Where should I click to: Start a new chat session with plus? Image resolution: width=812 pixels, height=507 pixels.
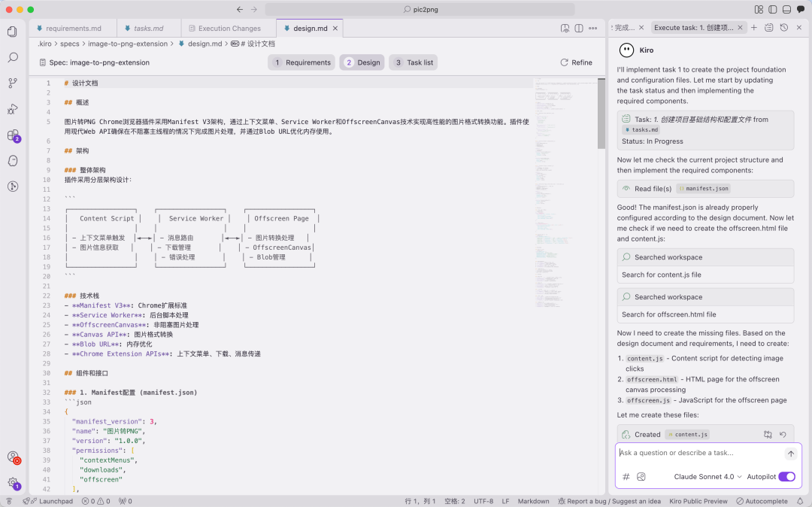point(754,27)
